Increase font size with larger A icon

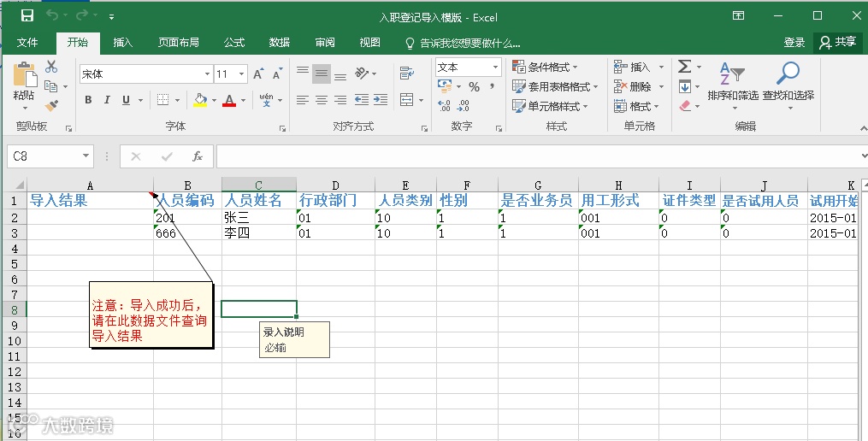coord(258,73)
